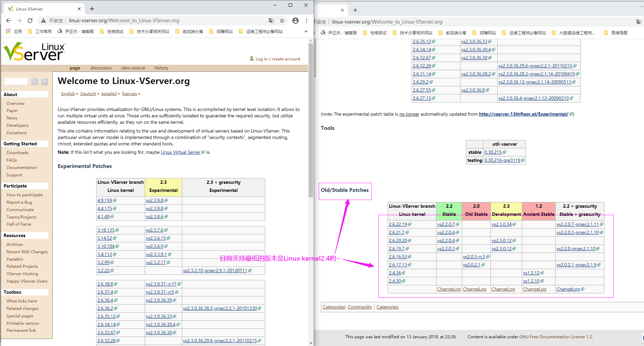This screenshot has height=346, width=644.
Task: Bookmark this page with the star icon
Action: (282, 21)
